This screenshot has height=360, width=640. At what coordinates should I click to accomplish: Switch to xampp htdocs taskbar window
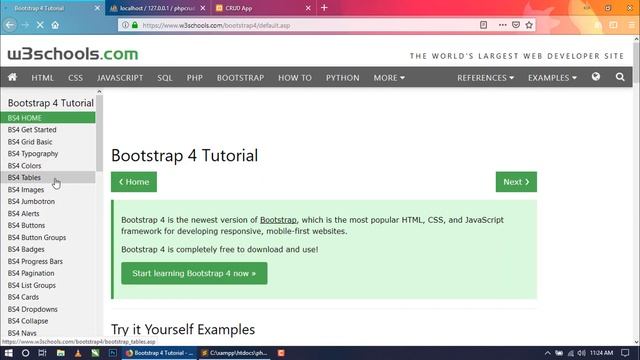235,353
